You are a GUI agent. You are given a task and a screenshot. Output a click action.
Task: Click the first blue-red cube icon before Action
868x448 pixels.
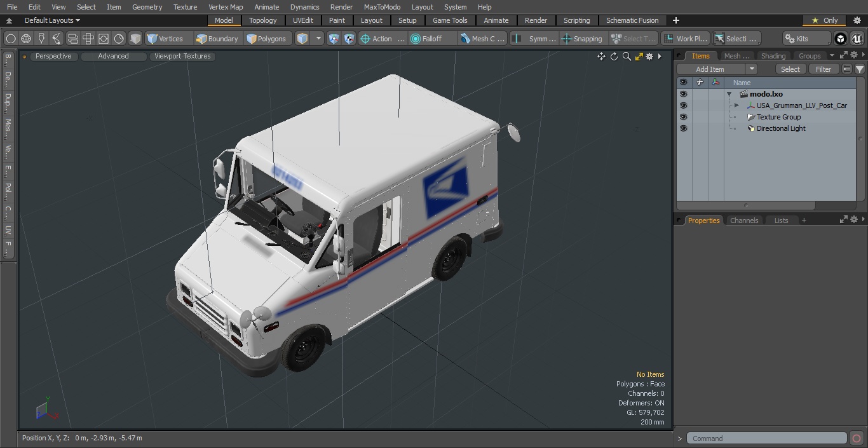tap(334, 39)
